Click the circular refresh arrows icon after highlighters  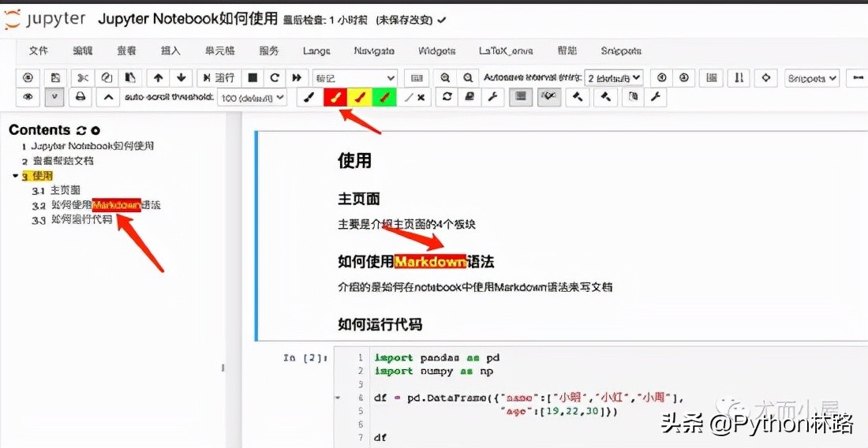pyautogui.click(x=447, y=97)
